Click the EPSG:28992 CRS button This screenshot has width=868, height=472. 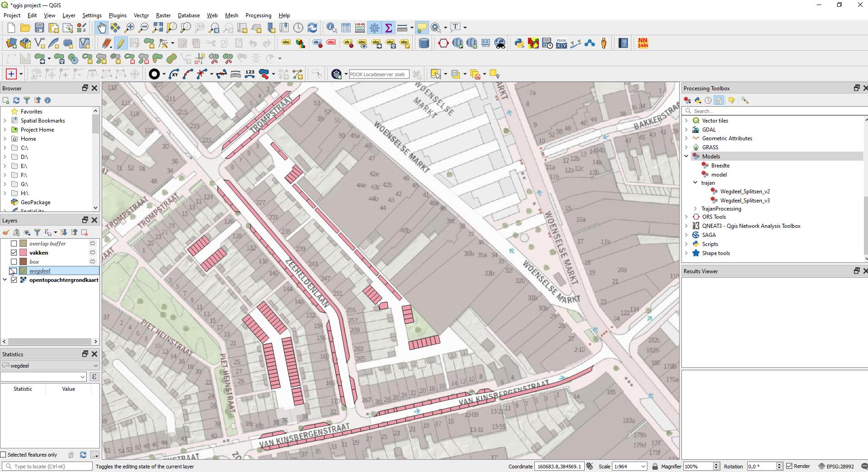click(x=836, y=466)
